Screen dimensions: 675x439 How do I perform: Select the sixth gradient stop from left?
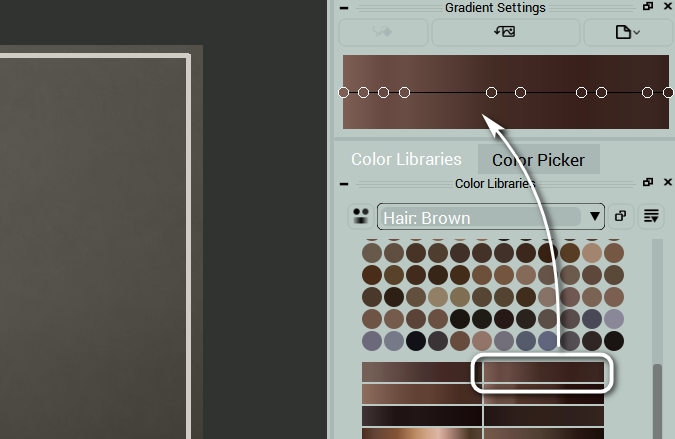pyautogui.click(x=520, y=93)
